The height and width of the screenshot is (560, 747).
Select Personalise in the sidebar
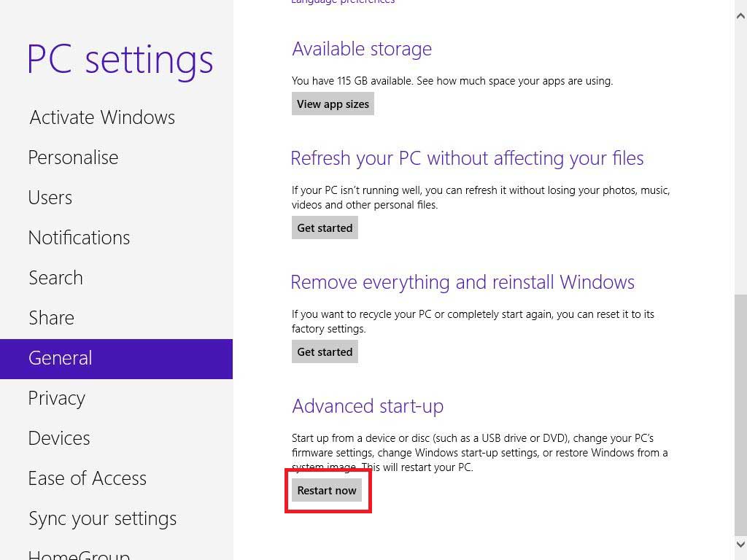73,157
